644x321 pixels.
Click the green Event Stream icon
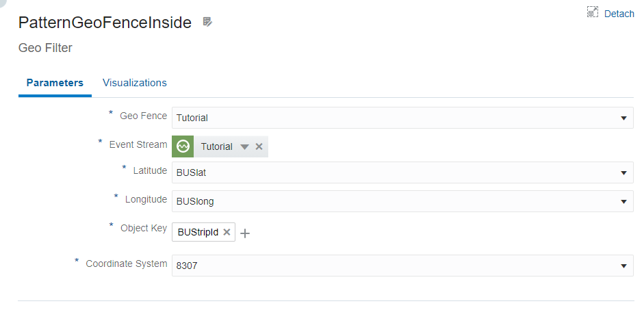pos(183,146)
